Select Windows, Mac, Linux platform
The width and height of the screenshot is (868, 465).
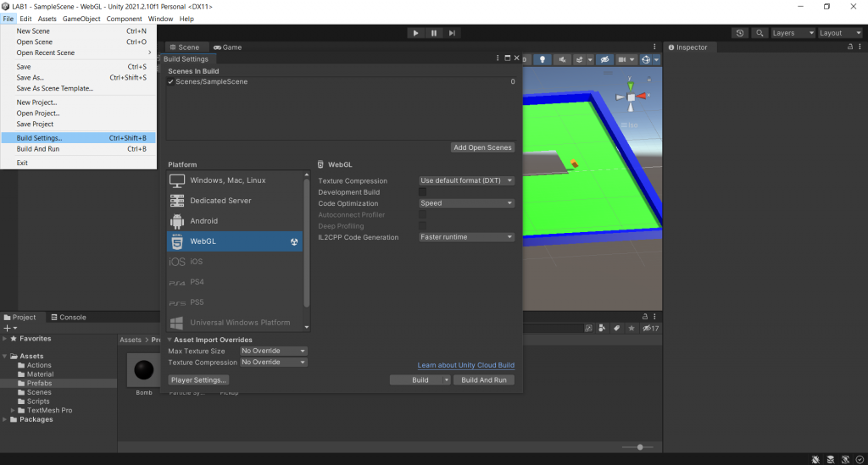pyautogui.click(x=235, y=180)
